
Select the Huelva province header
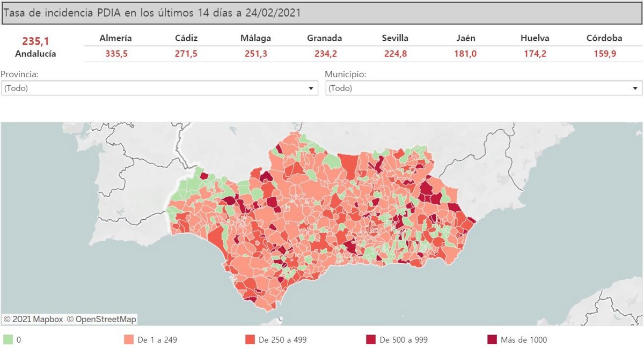tap(535, 38)
